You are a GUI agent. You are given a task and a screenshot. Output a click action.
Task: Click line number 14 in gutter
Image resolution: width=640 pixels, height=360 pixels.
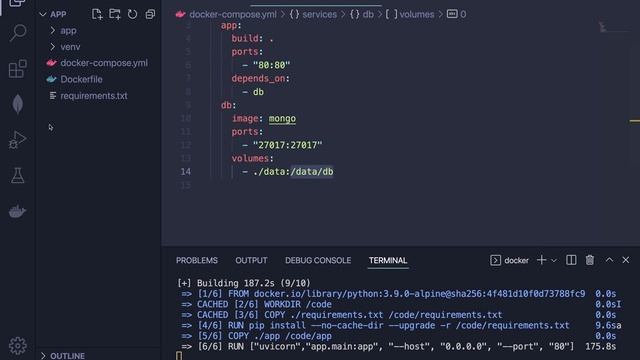186,171
